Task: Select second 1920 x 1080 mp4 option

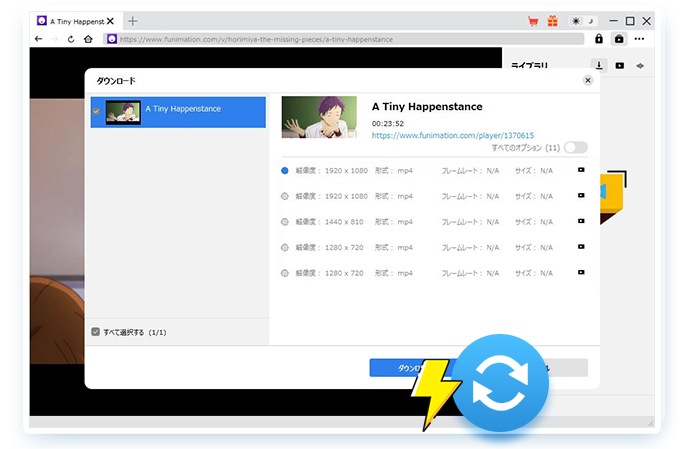Action: click(x=285, y=196)
